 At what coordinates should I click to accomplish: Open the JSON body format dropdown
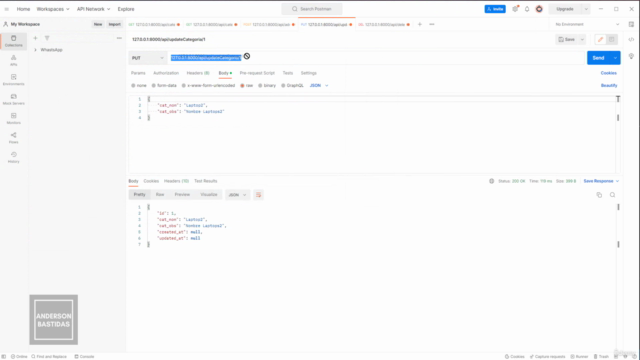coord(319,86)
